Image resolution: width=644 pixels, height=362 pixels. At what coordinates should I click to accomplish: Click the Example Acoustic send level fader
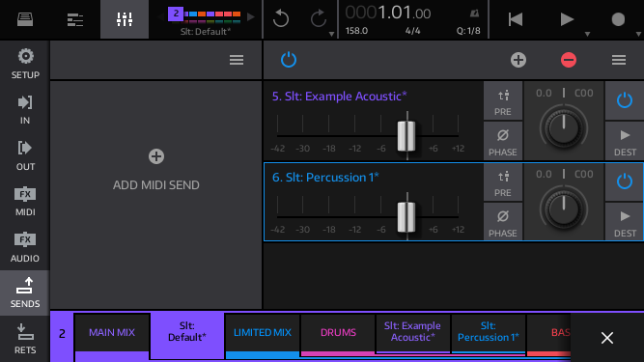pyautogui.click(x=406, y=136)
